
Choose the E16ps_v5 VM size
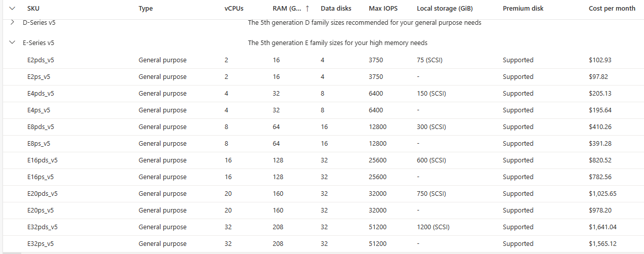pyautogui.click(x=323, y=177)
